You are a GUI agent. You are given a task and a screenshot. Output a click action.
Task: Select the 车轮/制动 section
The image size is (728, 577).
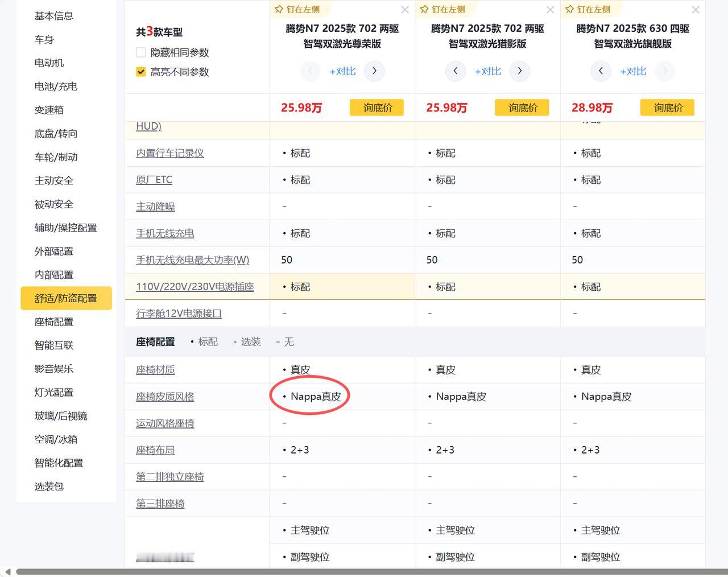click(x=56, y=157)
